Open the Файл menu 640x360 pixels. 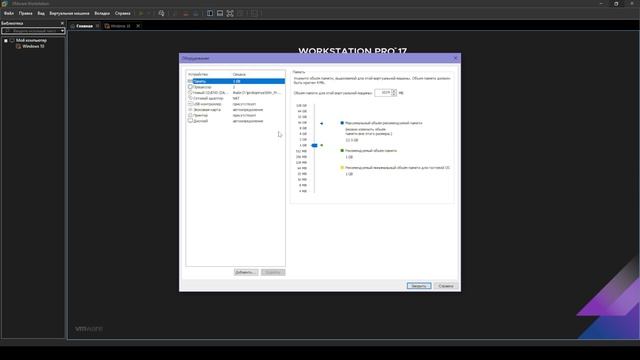coord(9,13)
